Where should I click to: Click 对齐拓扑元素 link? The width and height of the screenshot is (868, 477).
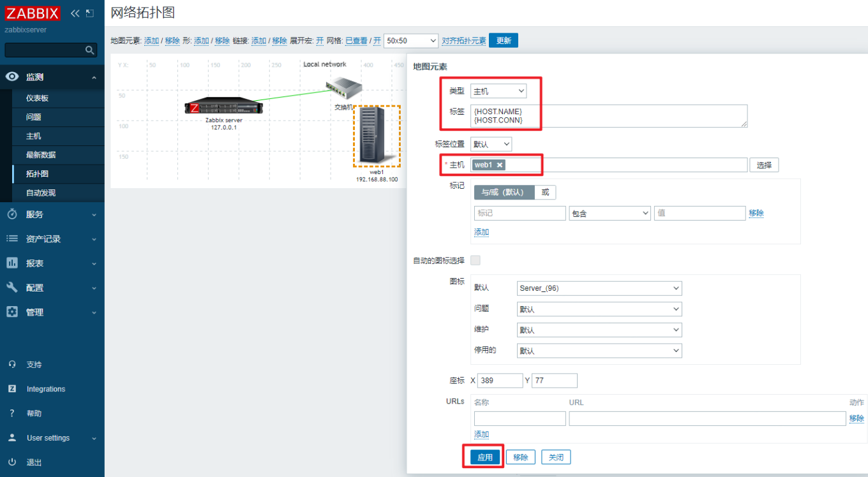(464, 40)
